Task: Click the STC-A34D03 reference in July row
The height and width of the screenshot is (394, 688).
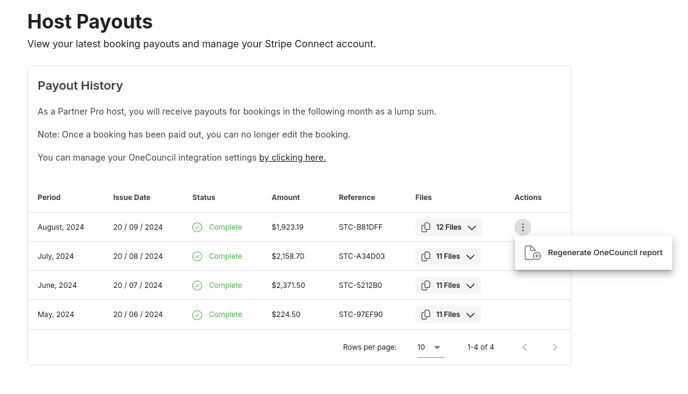Action: tap(362, 256)
